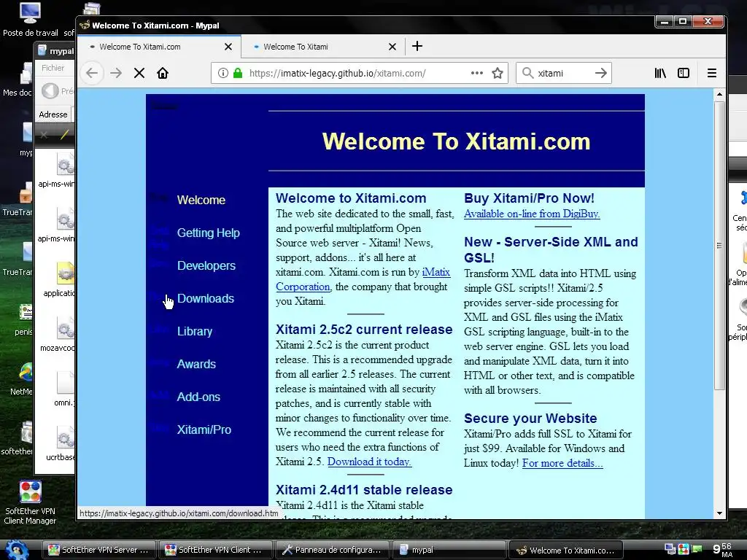Open the Xitami/Pro navigation link

[204, 430]
